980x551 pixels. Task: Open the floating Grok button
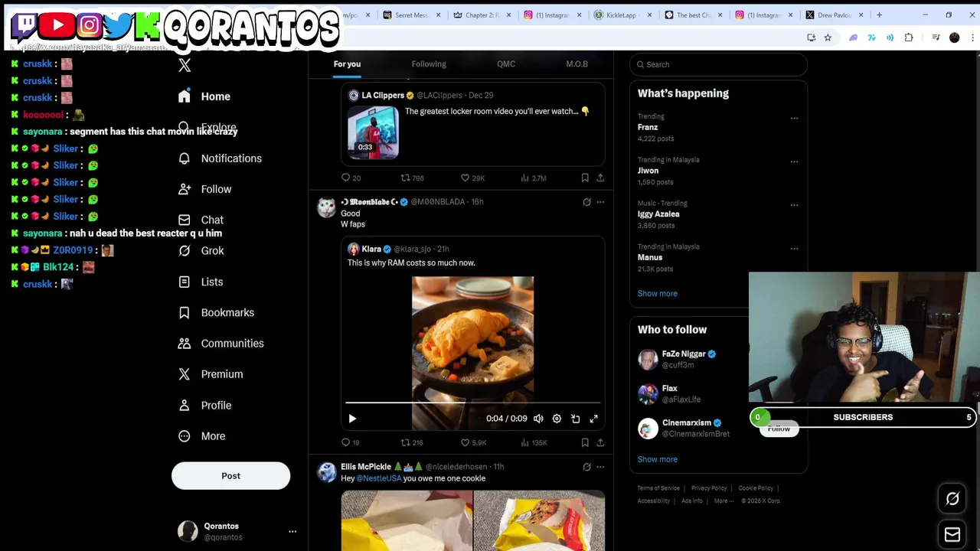click(x=952, y=499)
